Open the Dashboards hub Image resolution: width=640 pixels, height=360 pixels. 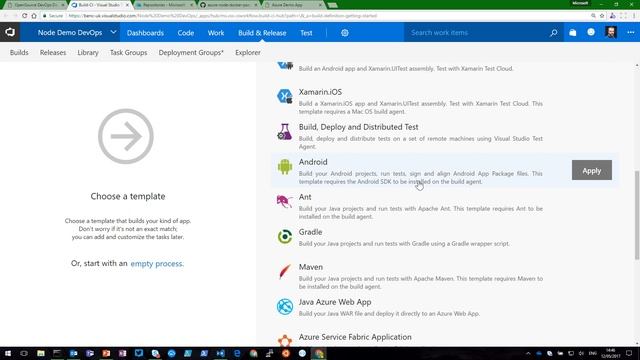point(145,33)
